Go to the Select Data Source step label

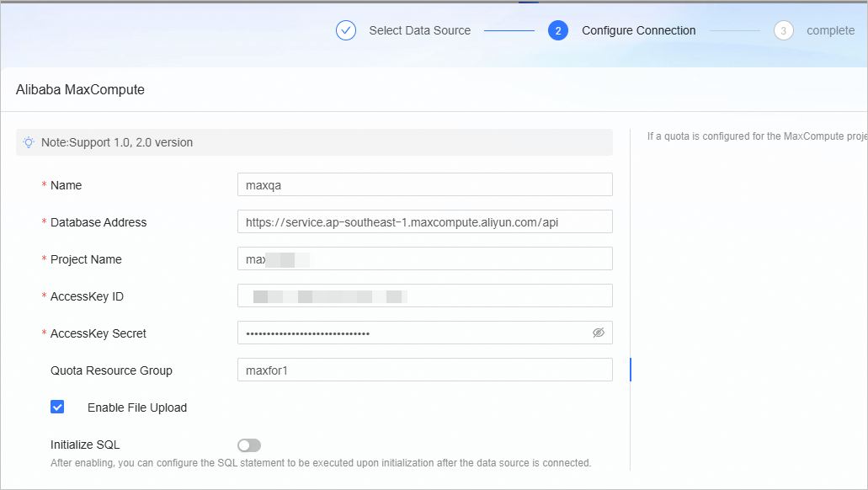click(x=419, y=30)
